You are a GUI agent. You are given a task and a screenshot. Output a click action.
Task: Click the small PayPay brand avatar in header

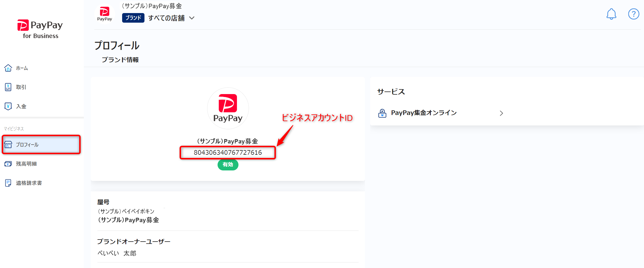(104, 14)
